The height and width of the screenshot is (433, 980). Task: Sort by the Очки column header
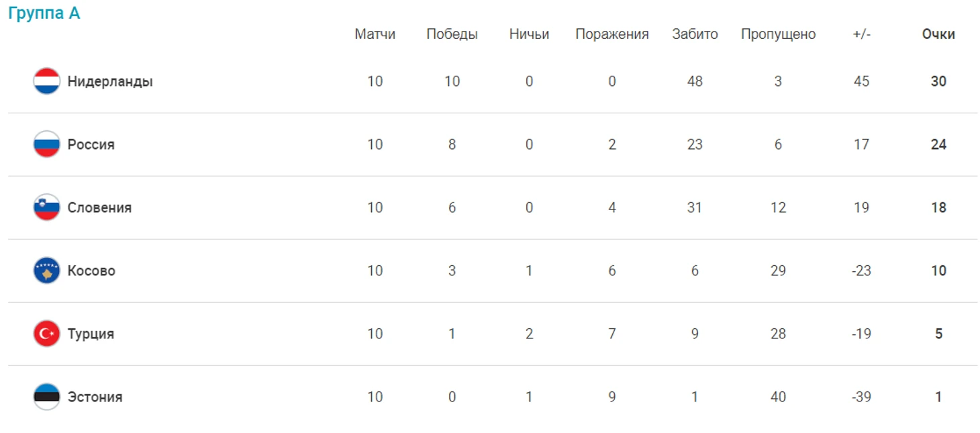tap(938, 34)
